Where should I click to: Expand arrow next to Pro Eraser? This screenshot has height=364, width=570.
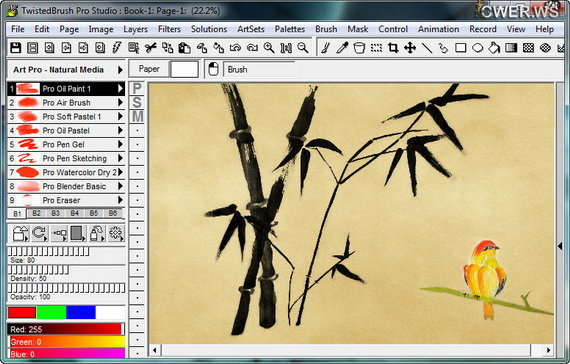pos(120,200)
